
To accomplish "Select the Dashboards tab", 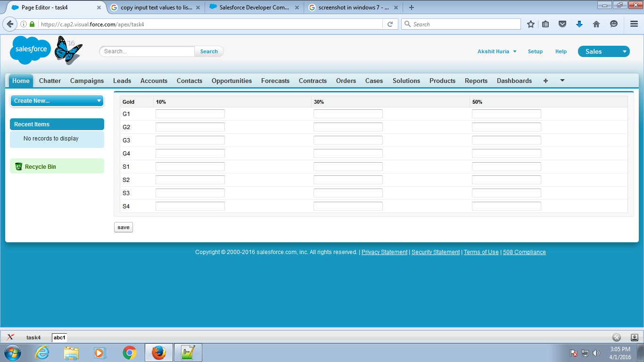I will (514, 81).
